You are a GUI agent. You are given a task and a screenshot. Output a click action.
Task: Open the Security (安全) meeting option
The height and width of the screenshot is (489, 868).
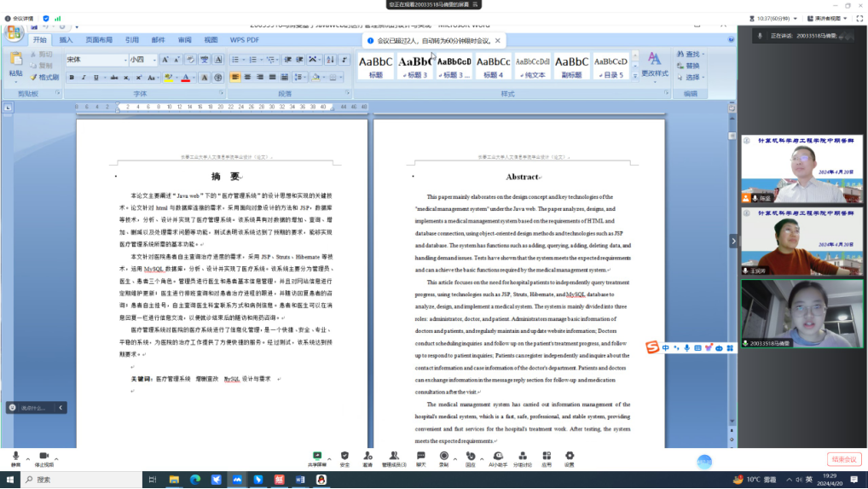344,459
